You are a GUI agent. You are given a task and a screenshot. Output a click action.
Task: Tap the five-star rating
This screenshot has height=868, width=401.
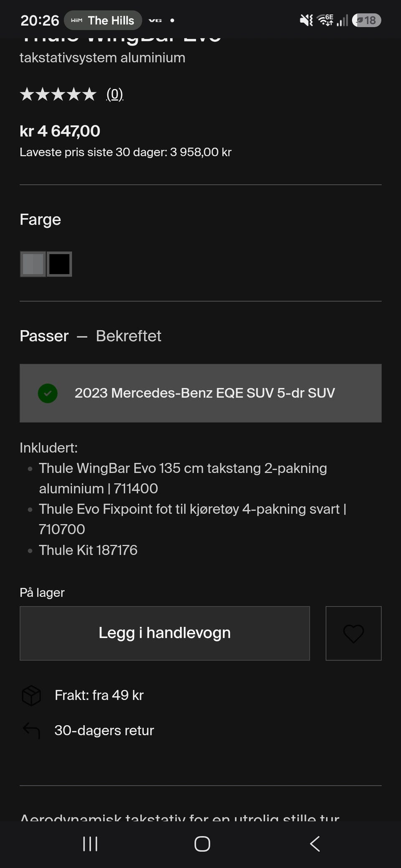click(x=58, y=94)
